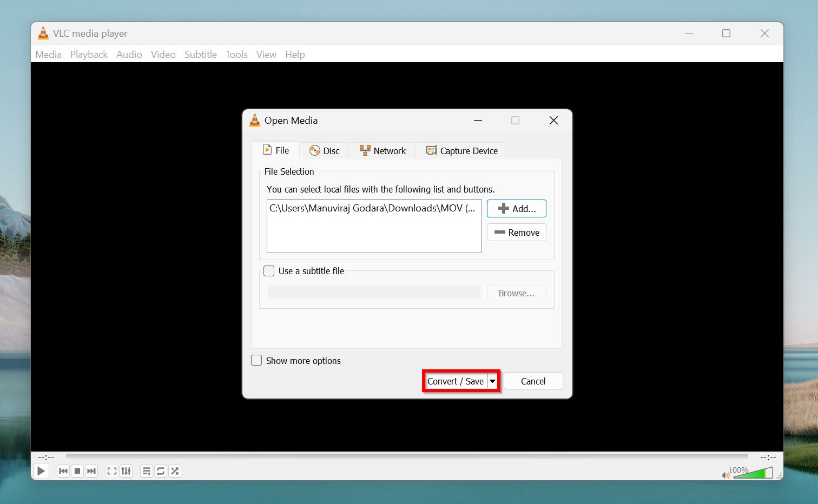The width and height of the screenshot is (818, 504).
Task: Check the Use a subtitle file checkbox
Action: 269,271
